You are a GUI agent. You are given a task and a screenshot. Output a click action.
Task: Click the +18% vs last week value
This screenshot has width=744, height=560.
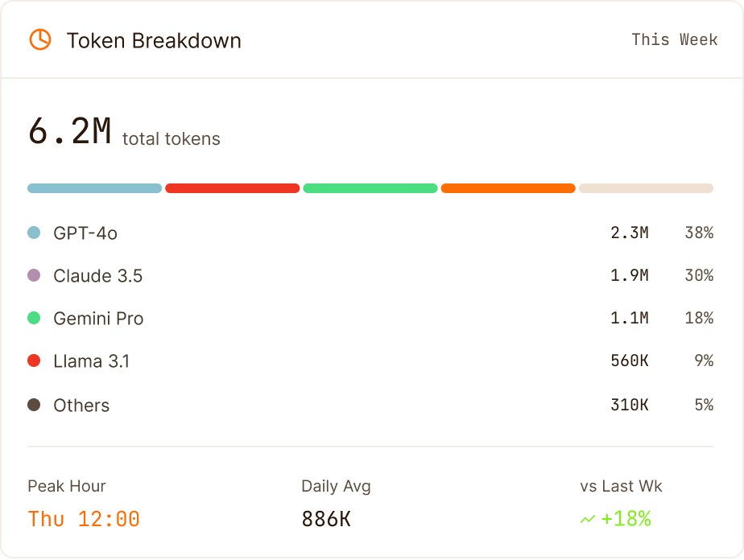[626, 519]
